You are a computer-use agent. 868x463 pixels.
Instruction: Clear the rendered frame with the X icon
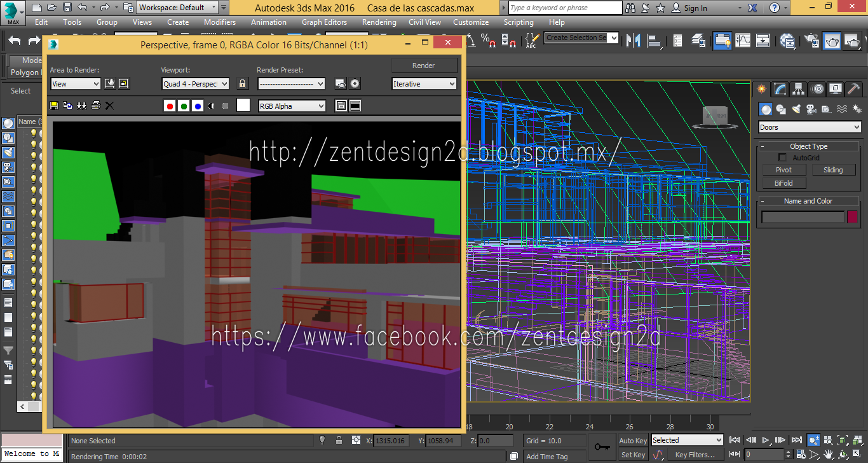(109, 106)
